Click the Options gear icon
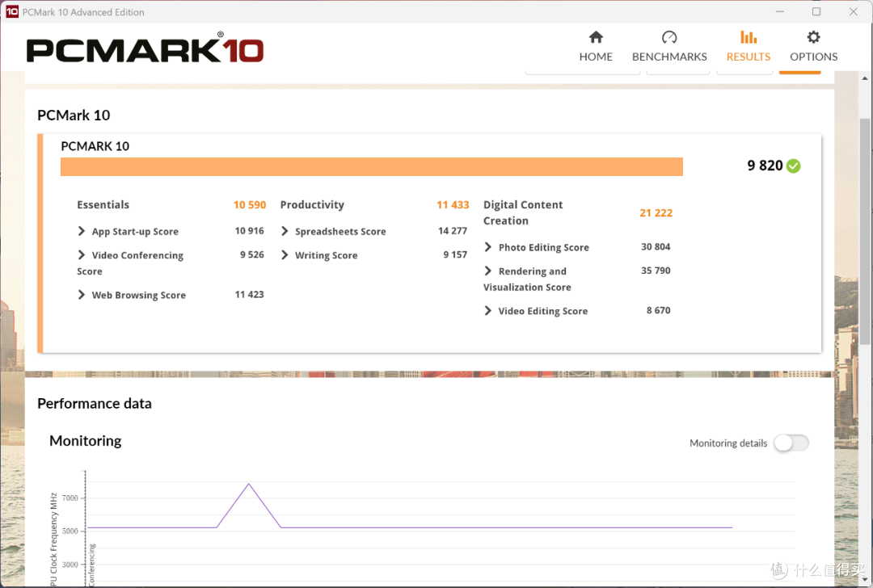This screenshot has width=873, height=588. tap(813, 37)
